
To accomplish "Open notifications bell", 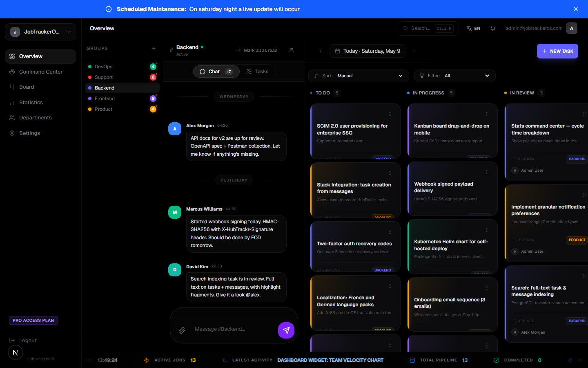I will [x=493, y=28].
